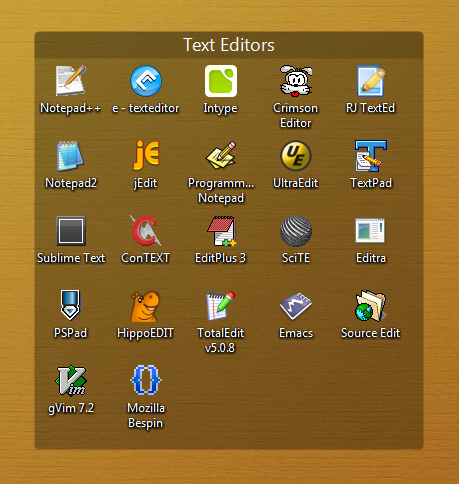This screenshot has height=484, width=459.
Task: Open the SciTE sphere icon
Action: pos(296,231)
